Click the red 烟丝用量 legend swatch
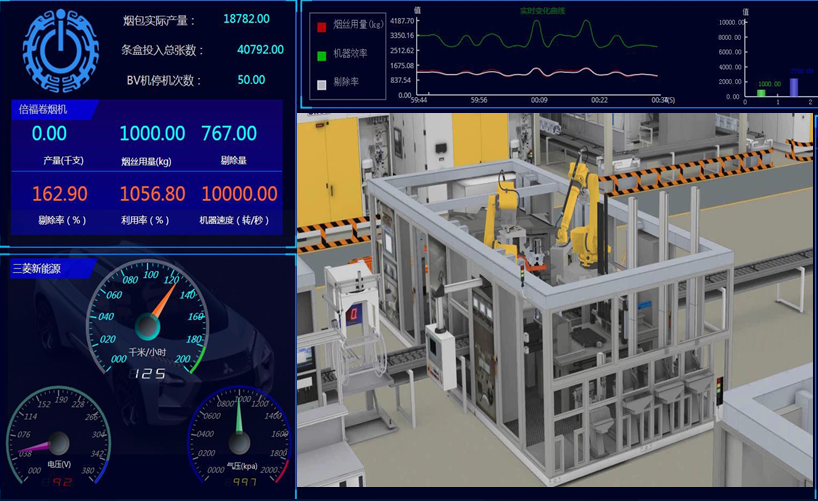The image size is (818, 501). 322,28
